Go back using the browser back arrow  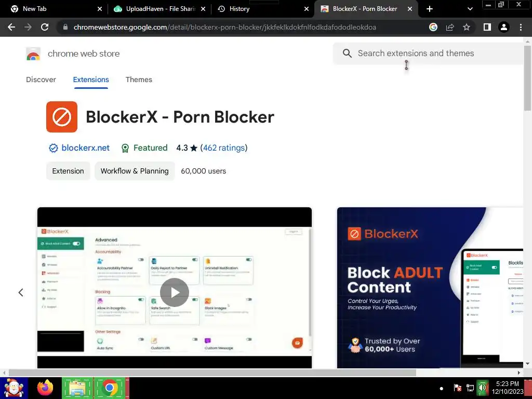point(11,27)
